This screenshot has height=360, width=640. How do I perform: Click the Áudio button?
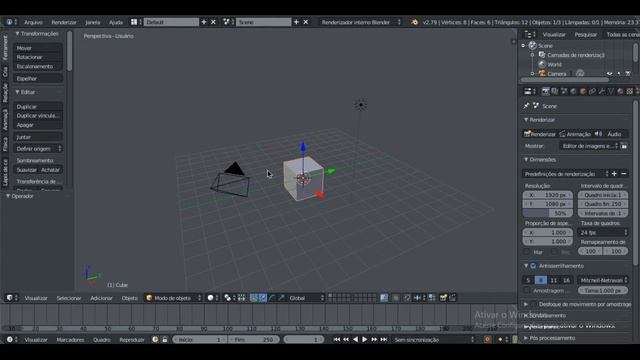(x=611, y=134)
